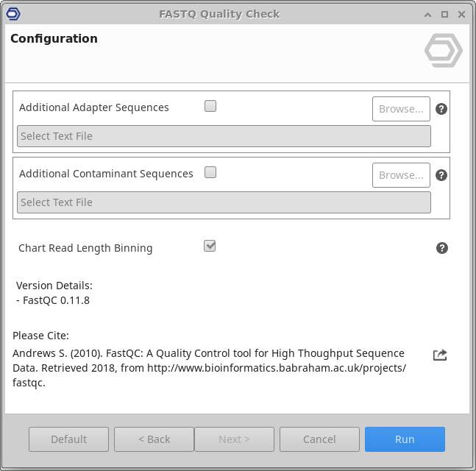Browse for an adapter sequences file

[x=401, y=109]
